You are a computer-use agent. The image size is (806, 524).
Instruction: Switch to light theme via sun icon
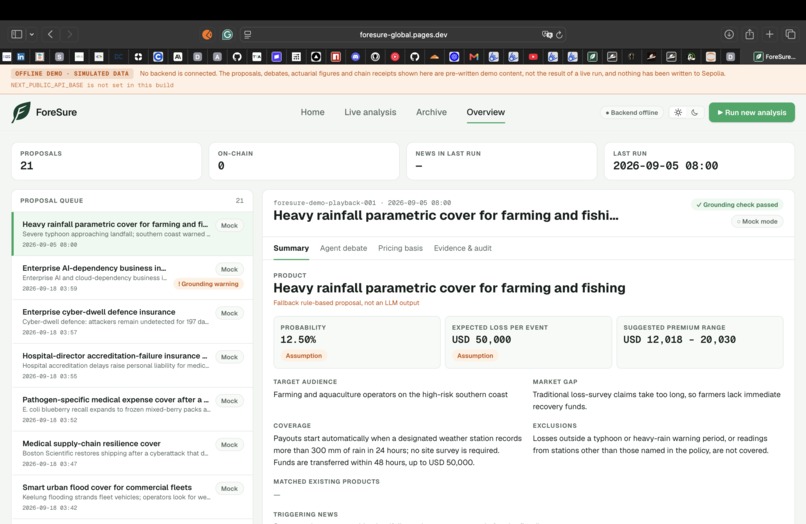(x=678, y=112)
